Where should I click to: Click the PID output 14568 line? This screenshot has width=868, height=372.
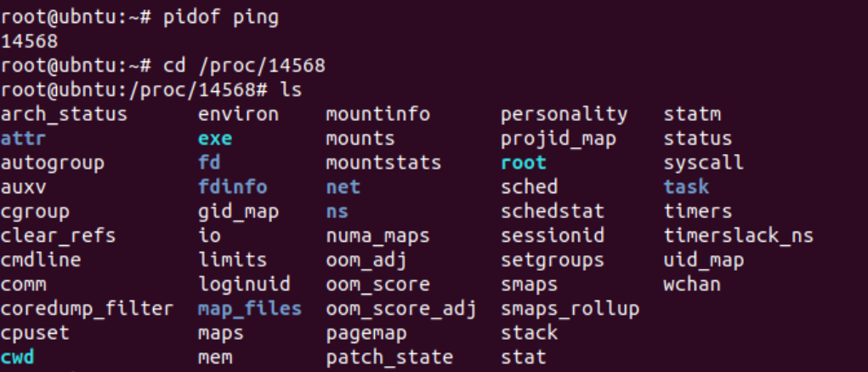(x=29, y=42)
